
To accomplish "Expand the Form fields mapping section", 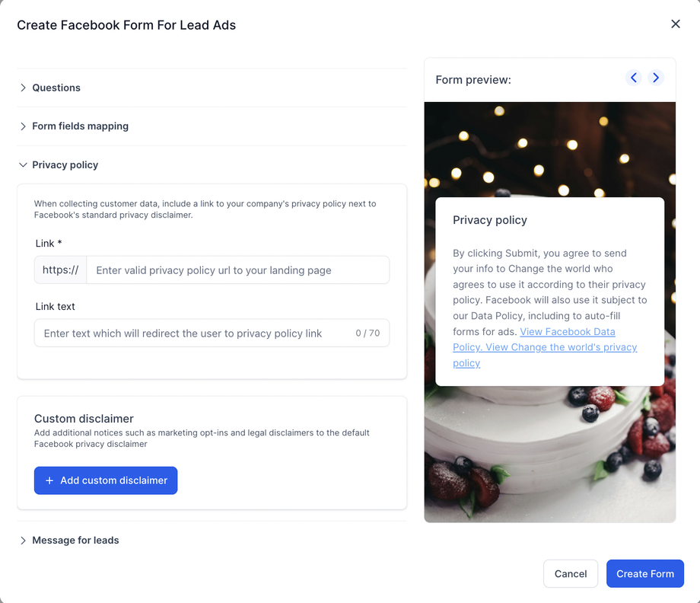I will (80, 126).
